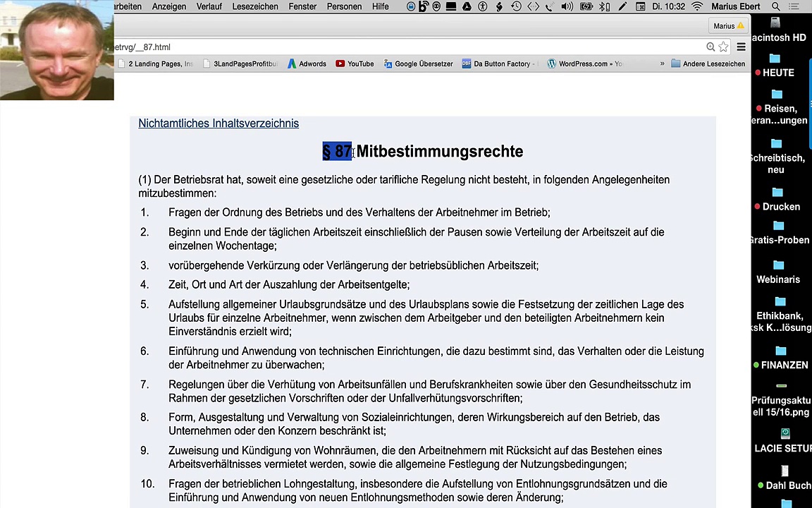Open the Adwords bookmark
The width and height of the screenshot is (812, 508).
[307, 64]
